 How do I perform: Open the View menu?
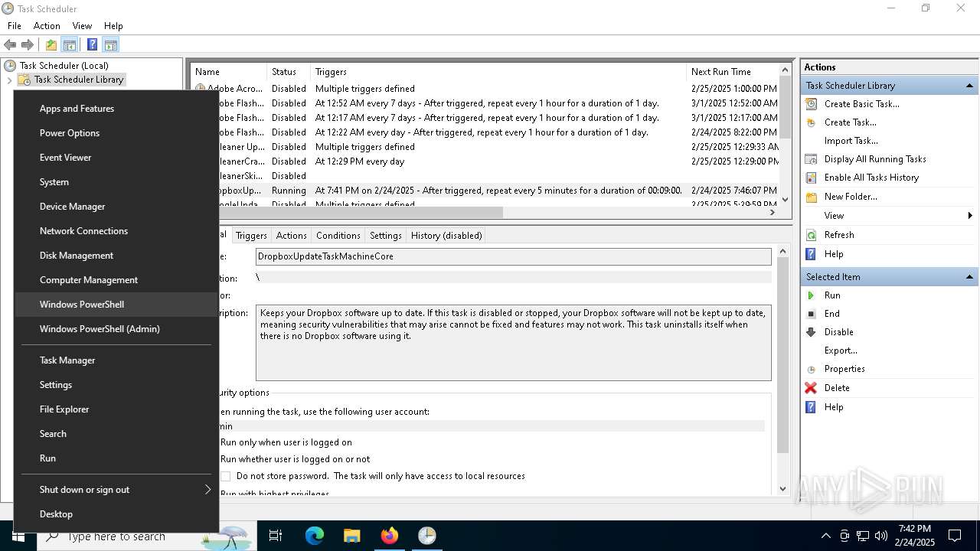pyautogui.click(x=82, y=26)
